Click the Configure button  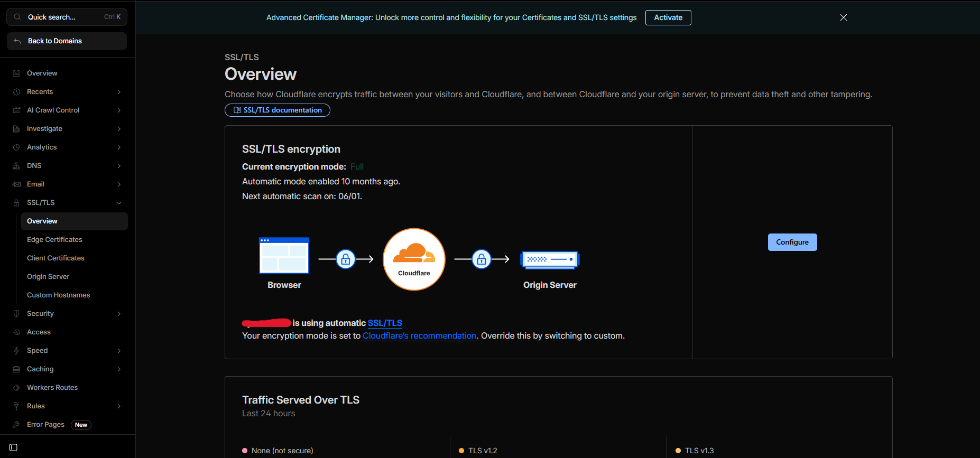pos(792,242)
